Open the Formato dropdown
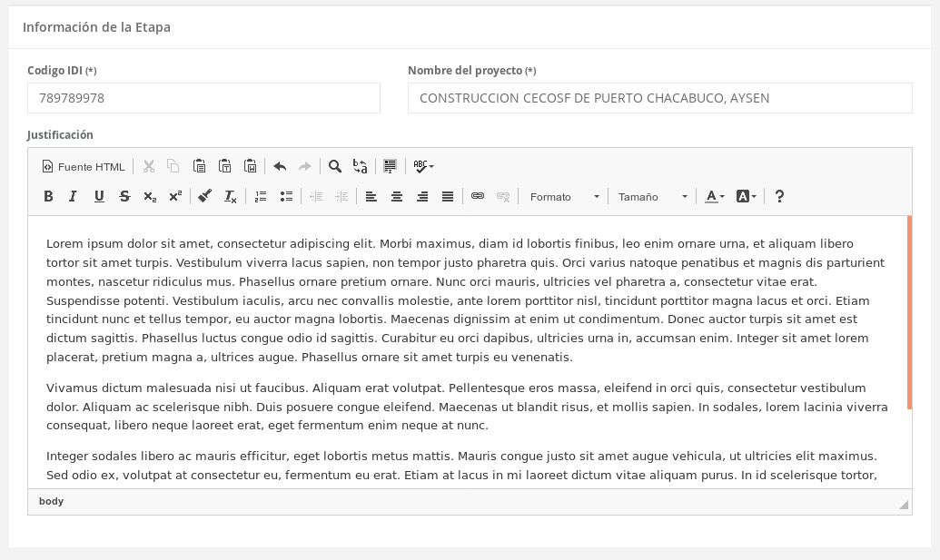The width and height of the screenshot is (940, 560). 564,197
